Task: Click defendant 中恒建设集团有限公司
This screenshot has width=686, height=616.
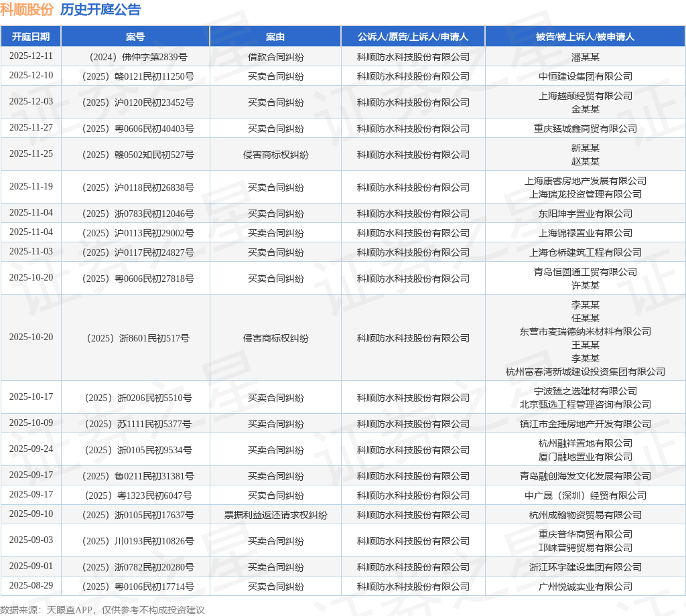Action: (586, 76)
